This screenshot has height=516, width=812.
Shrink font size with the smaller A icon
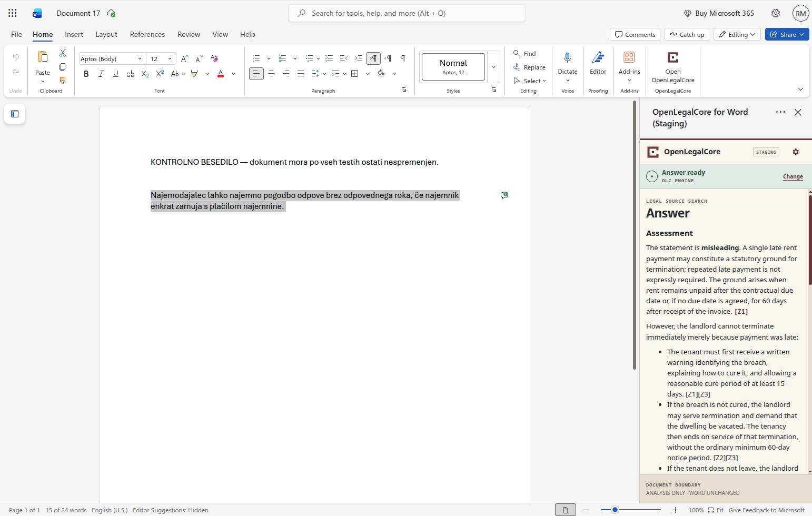[199, 58]
